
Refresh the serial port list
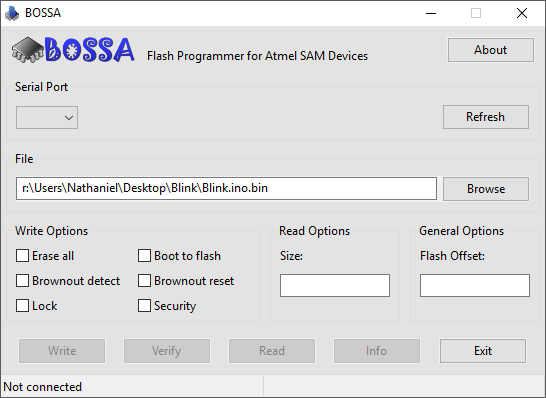tap(486, 117)
